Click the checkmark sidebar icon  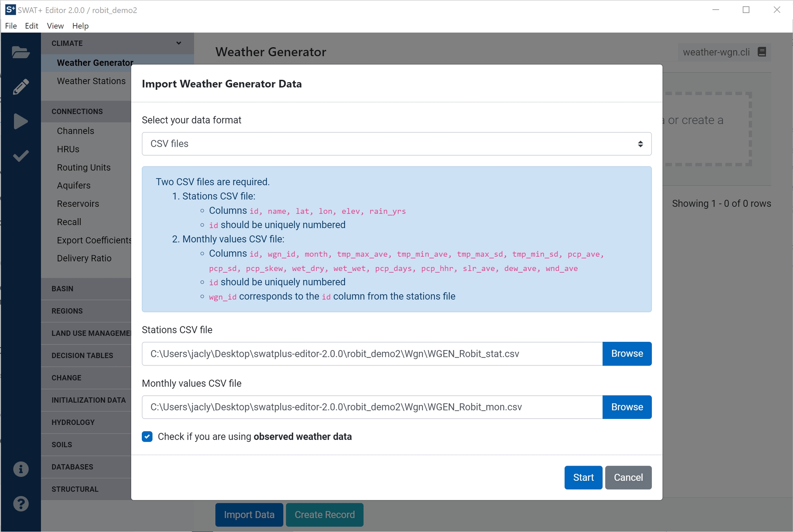coord(21,156)
